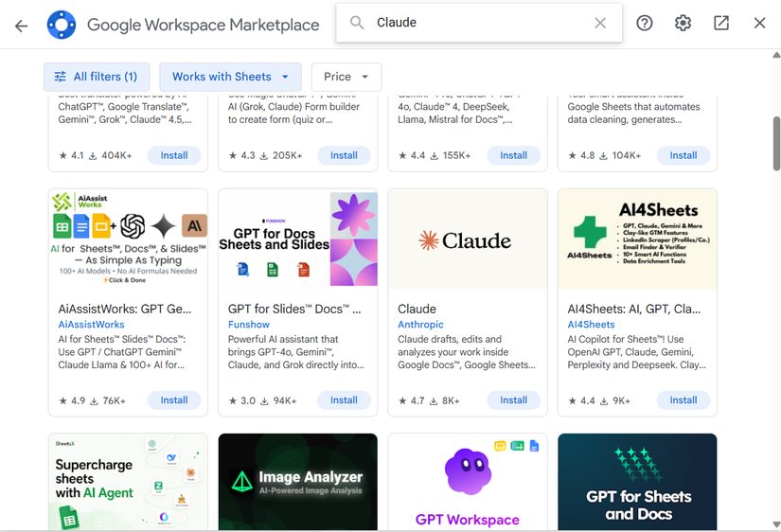Image resolution: width=781 pixels, height=532 pixels.
Task: Focus the search field containing Claude
Action: (478, 23)
